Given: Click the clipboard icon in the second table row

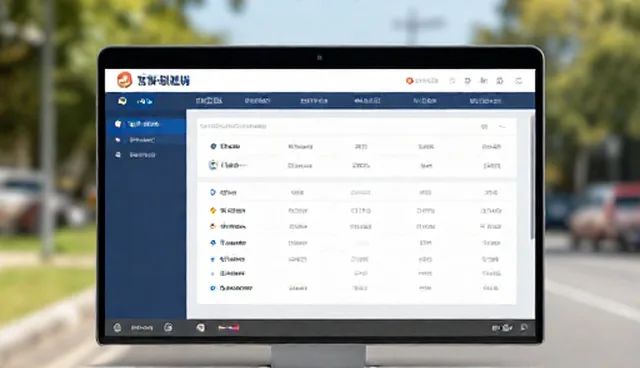Looking at the screenshot, I should coord(213,165).
